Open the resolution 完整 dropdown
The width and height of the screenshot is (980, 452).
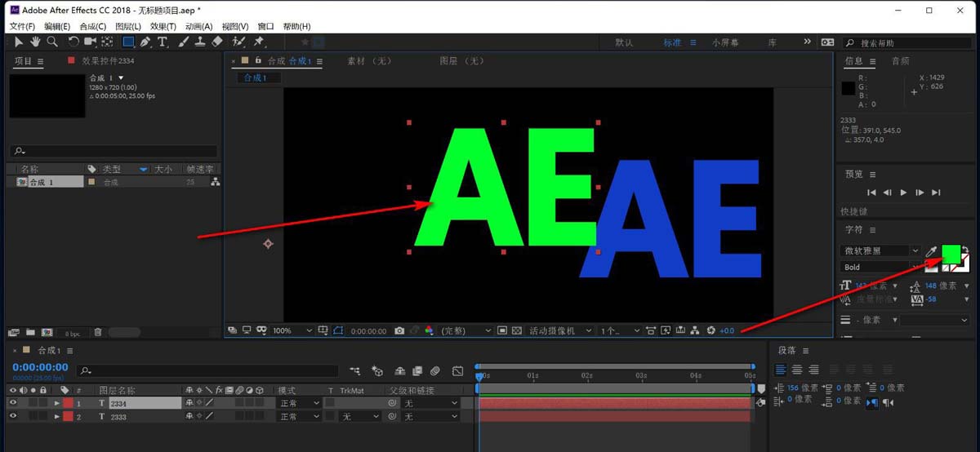click(465, 330)
